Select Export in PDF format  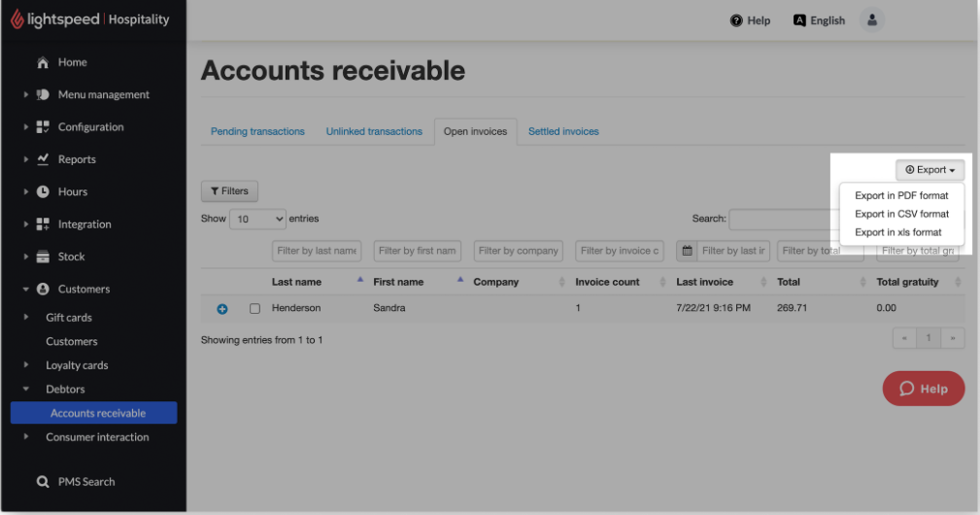click(901, 196)
